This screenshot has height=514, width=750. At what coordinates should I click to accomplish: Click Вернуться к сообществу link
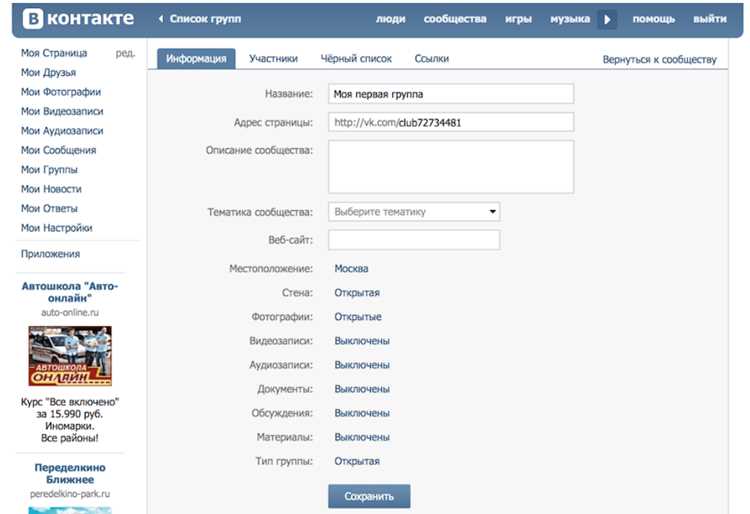tap(660, 60)
